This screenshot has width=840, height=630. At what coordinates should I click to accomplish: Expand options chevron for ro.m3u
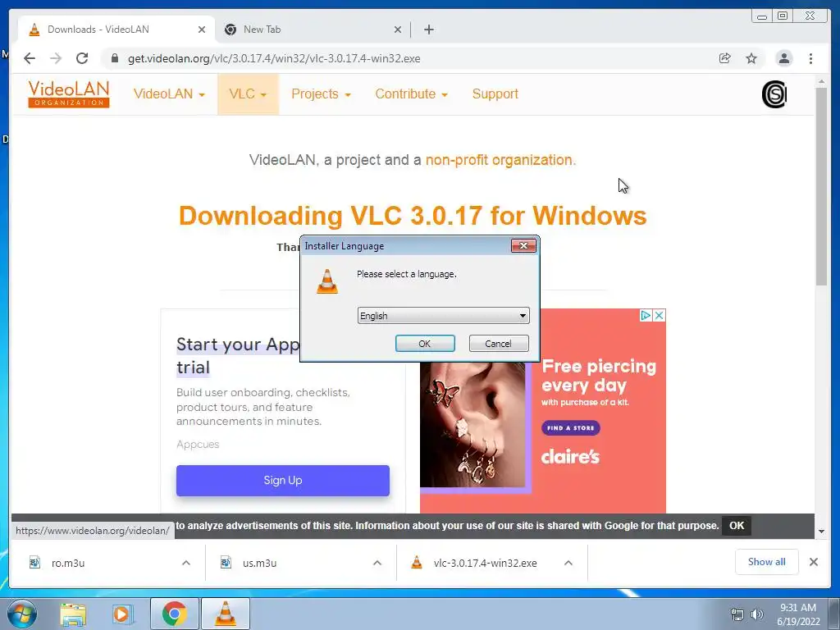(x=186, y=563)
